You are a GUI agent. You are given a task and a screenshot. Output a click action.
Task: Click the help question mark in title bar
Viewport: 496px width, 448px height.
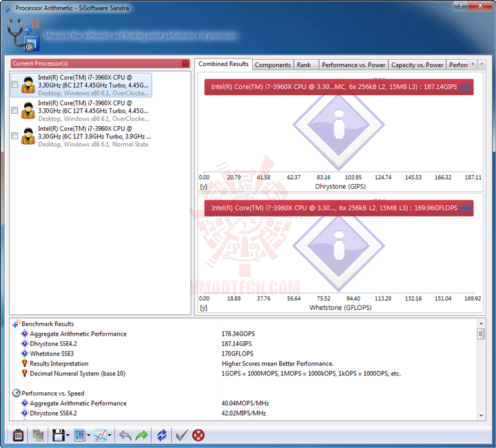click(461, 6)
